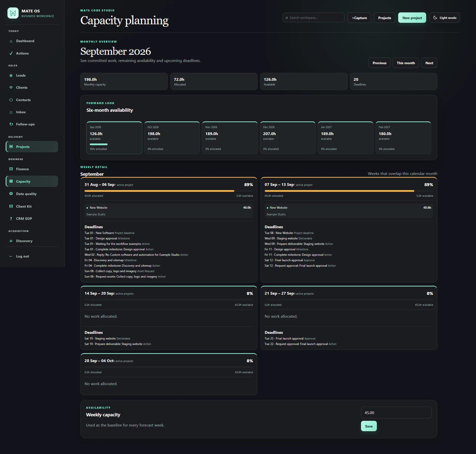
Task: Open CRM SOP page
Action: point(32,219)
